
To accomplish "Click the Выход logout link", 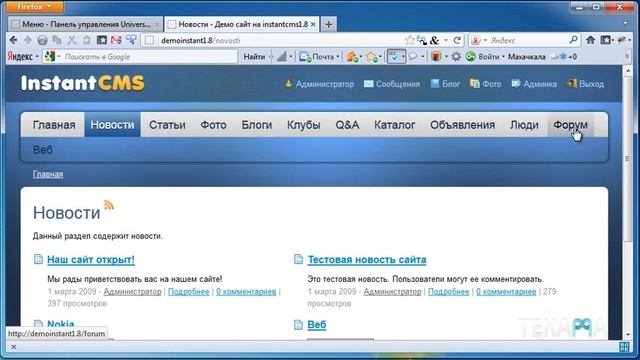I will (591, 84).
